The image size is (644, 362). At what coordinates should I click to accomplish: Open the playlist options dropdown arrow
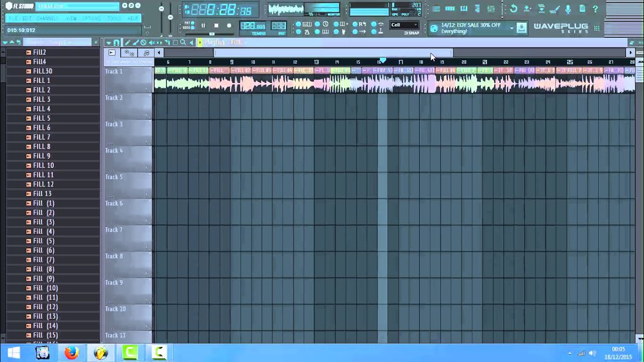[108, 43]
